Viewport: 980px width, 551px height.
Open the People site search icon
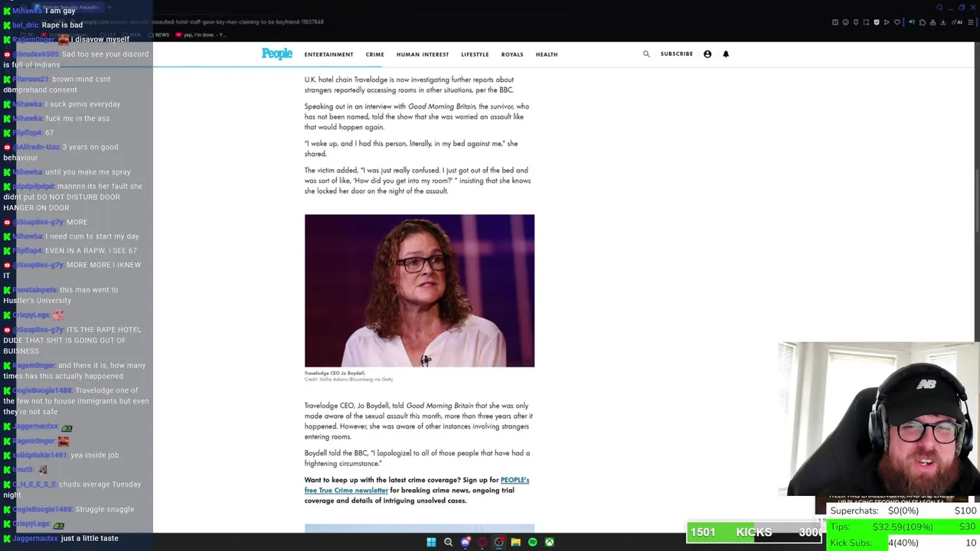[x=646, y=54]
